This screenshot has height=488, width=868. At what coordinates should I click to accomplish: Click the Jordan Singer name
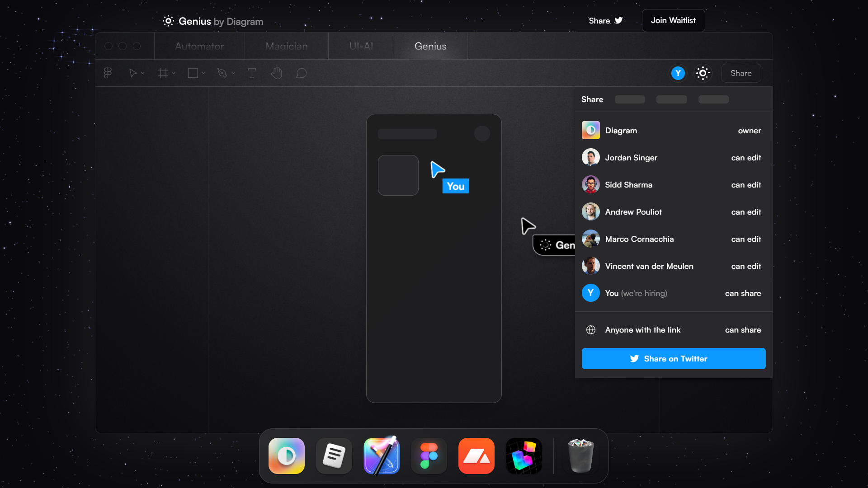[x=631, y=158]
